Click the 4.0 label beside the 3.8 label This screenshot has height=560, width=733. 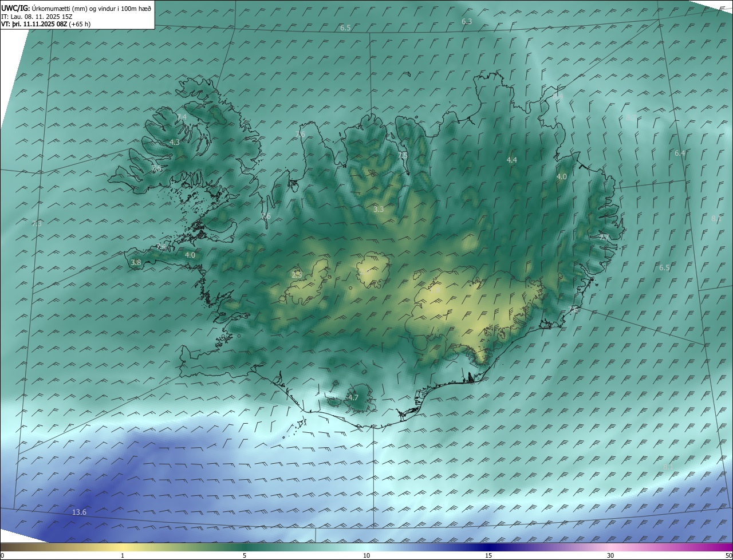[190, 255]
